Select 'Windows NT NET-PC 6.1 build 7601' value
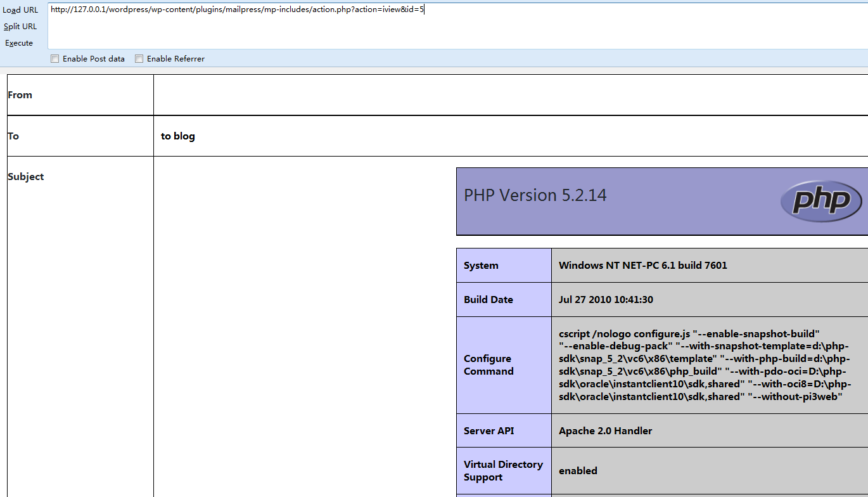This screenshot has width=868, height=497. [x=643, y=266]
